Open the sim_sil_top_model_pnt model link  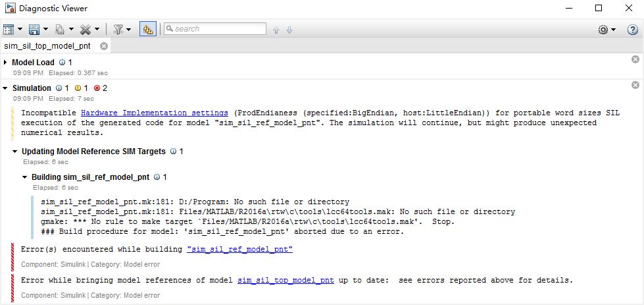(x=286, y=281)
